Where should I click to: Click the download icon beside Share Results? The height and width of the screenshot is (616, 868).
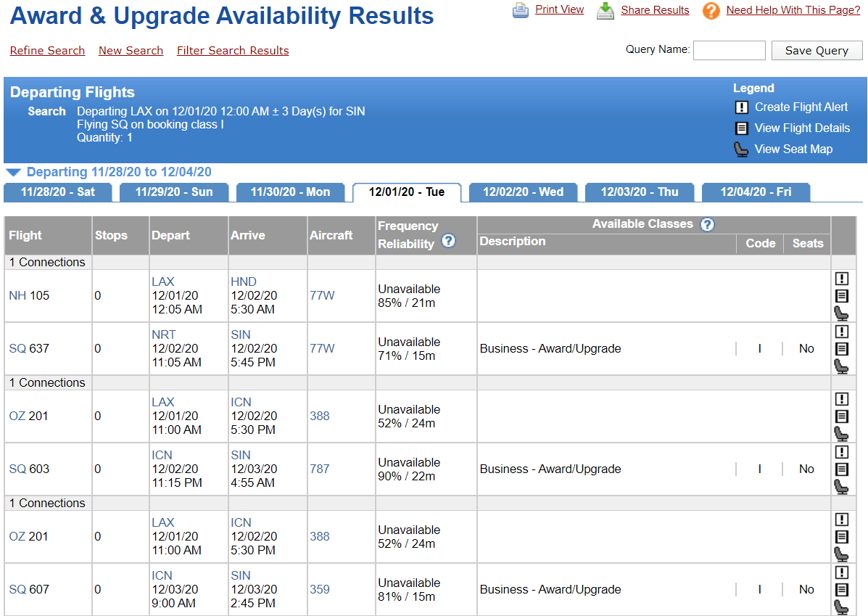coord(605,11)
